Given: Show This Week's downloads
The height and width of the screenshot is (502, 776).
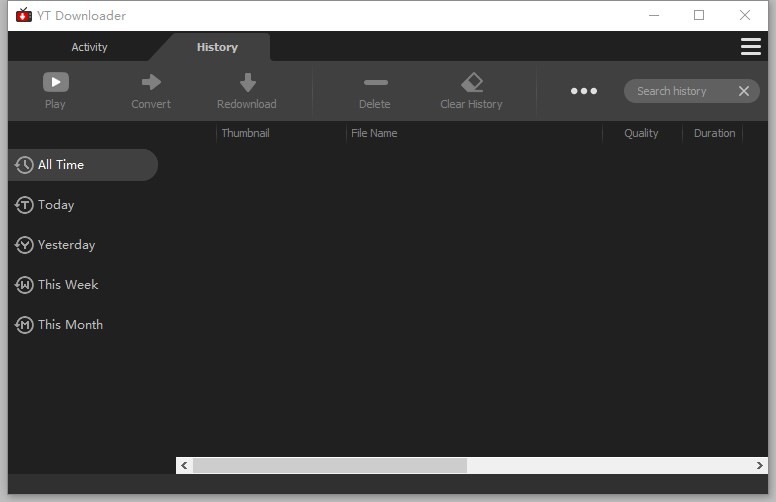Looking at the screenshot, I should 68,285.
